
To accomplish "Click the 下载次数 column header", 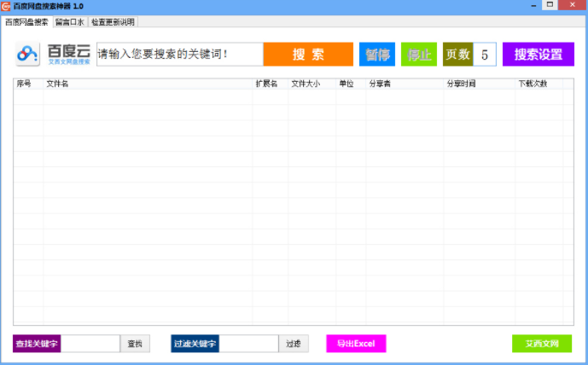I will click(533, 84).
